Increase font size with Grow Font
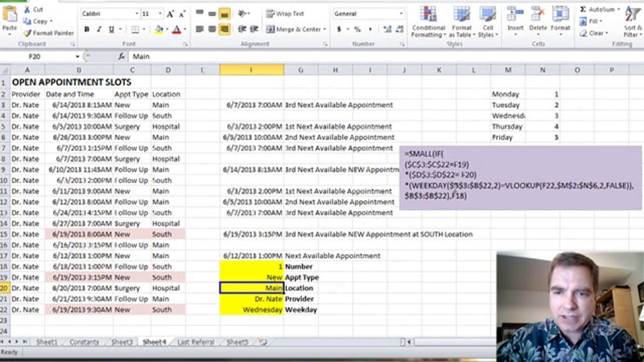The width and height of the screenshot is (644, 362). point(170,14)
